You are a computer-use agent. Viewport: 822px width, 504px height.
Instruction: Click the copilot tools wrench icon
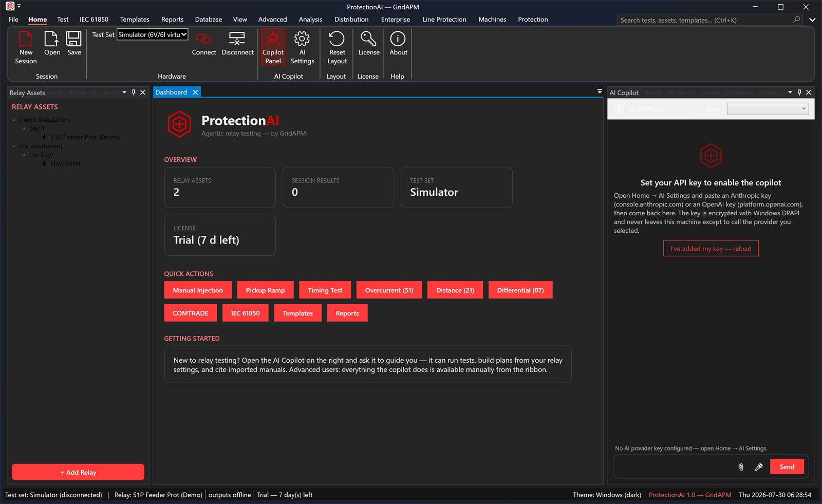pyautogui.click(x=758, y=467)
